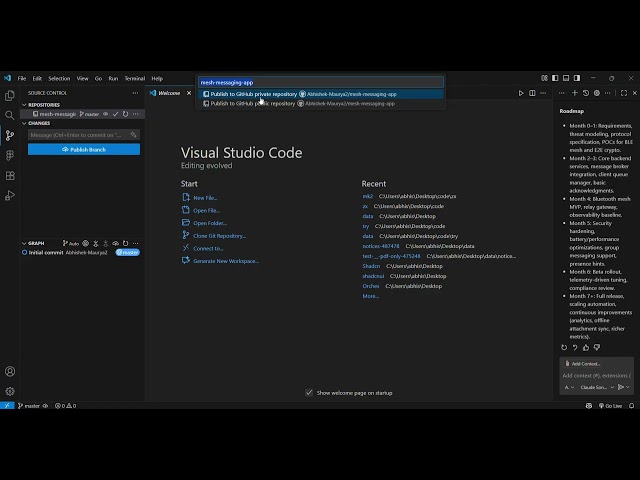Open the Manage gear in activity bar
Image resolution: width=640 pixels, height=480 pixels.
[x=10, y=391]
